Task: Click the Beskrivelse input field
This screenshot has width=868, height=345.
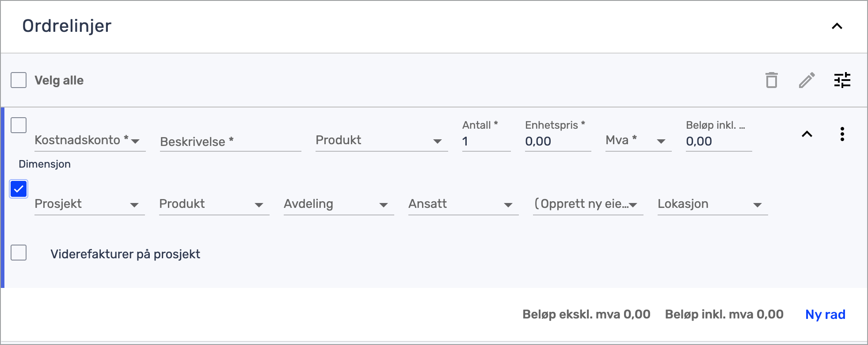Action: tap(230, 142)
